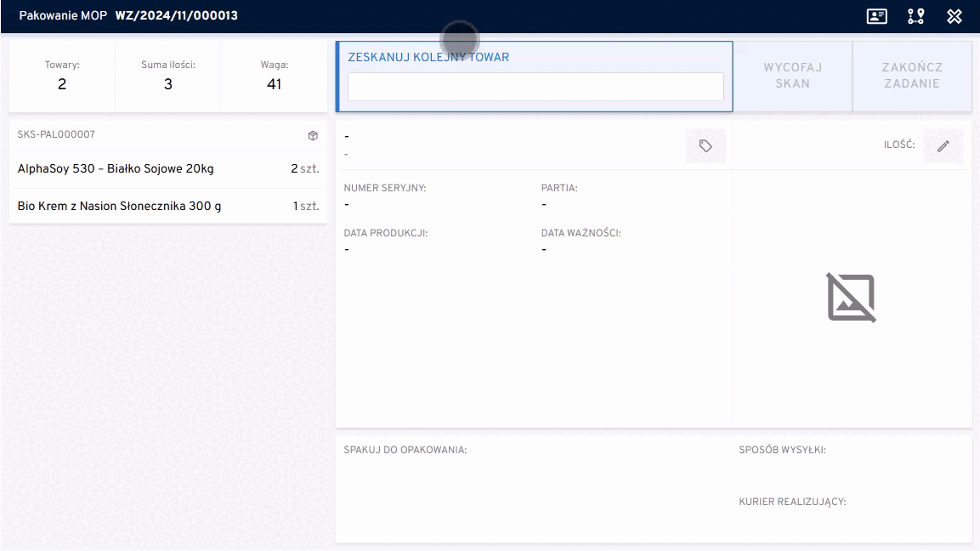This screenshot has width=980, height=551.
Task: Click the missing product image placeholder
Action: coord(851,298)
